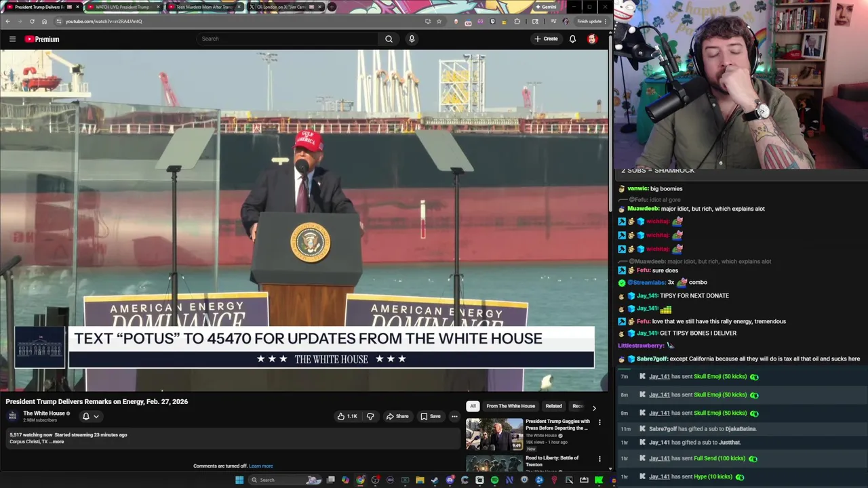Open the browser extensions puzzle icon

click(517, 21)
